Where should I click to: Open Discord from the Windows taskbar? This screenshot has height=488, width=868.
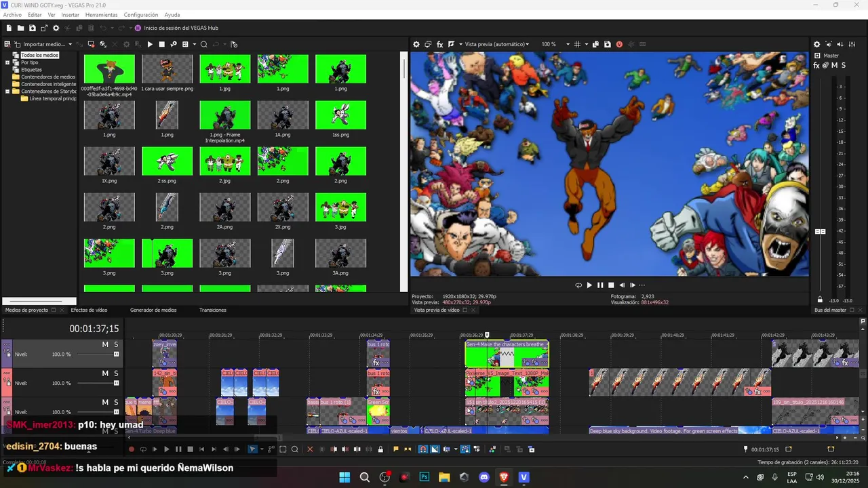[484, 477]
